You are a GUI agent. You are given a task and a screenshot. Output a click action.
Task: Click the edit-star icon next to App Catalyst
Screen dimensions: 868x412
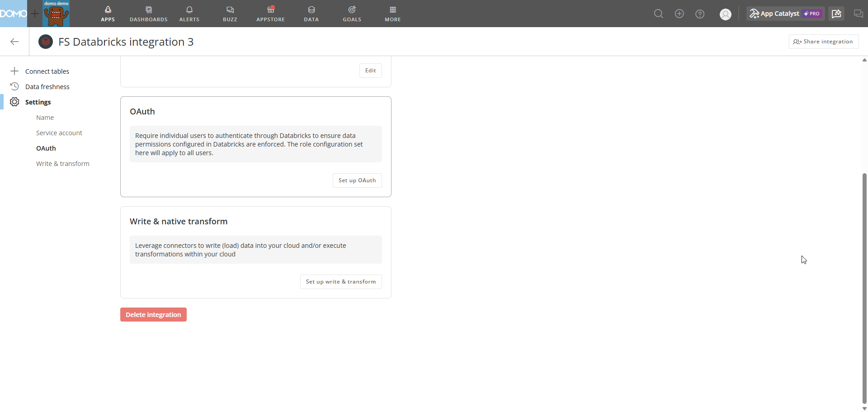tap(836, 14)
